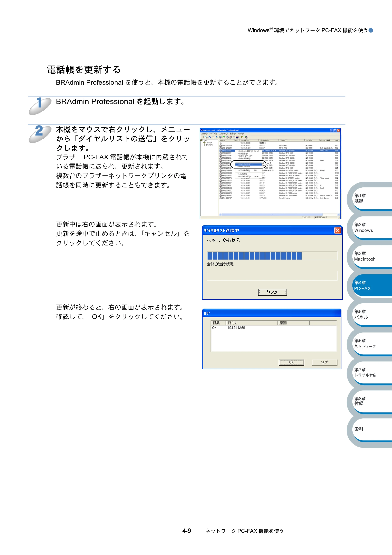Go to the 第7章 トラブル対応 chapter tab
The height and width of the screenshot is (555, 392).
[x=372, y=372]
